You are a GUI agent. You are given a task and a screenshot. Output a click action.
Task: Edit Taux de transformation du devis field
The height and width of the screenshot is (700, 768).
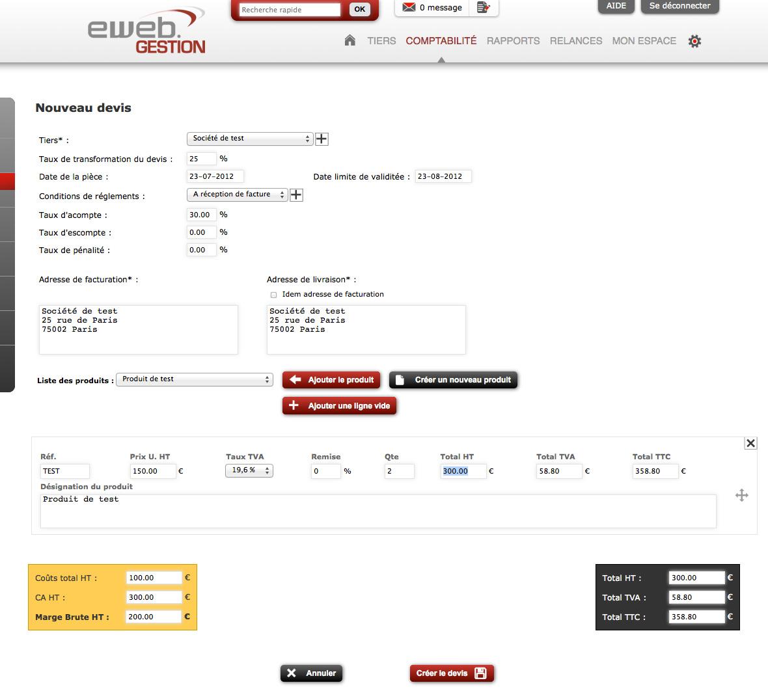pyautogui.click(x=201, y=159)
